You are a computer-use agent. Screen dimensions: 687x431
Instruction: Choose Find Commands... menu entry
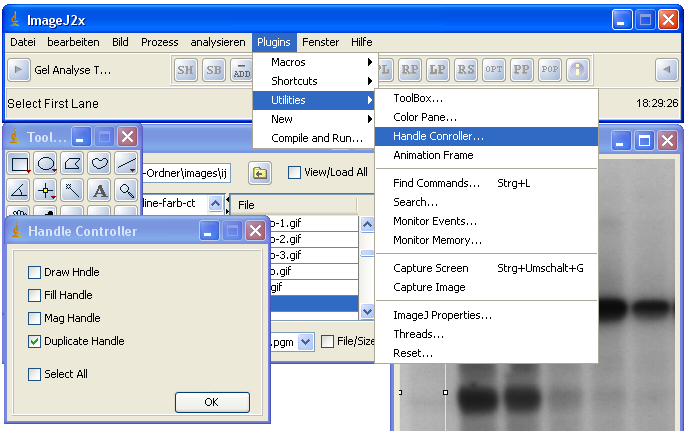486,184
